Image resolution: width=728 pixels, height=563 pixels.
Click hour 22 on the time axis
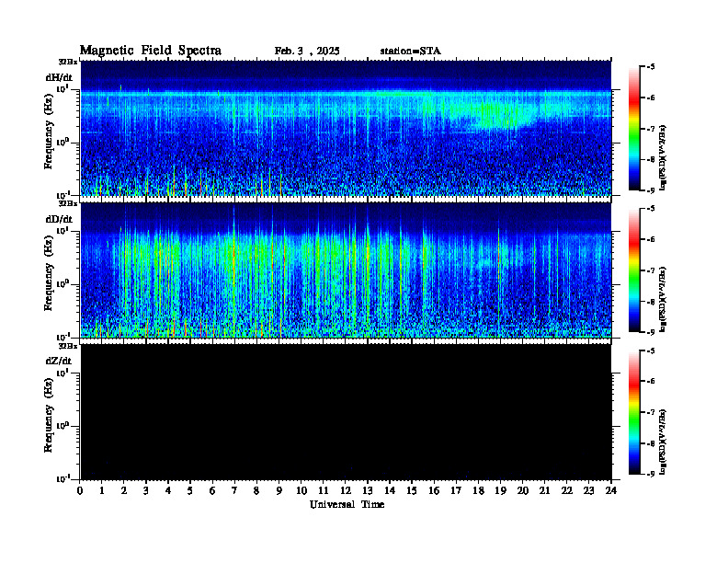[567, 490]
